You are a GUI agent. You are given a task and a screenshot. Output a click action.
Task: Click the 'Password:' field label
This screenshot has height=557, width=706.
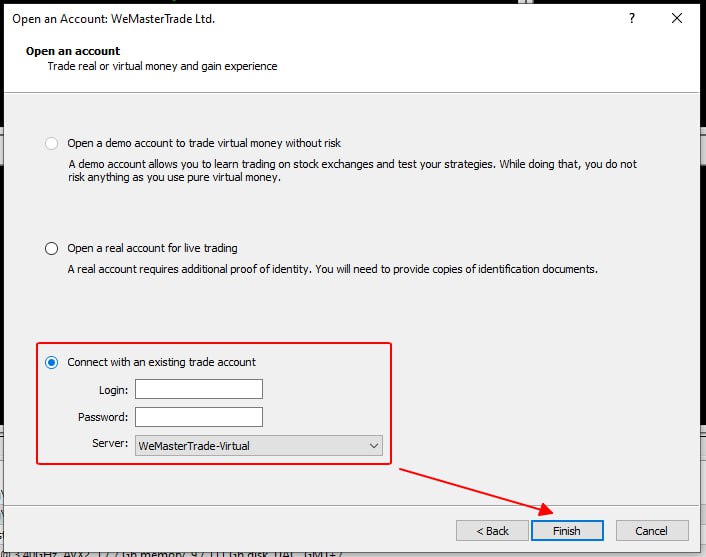click(x=103, y=418)
